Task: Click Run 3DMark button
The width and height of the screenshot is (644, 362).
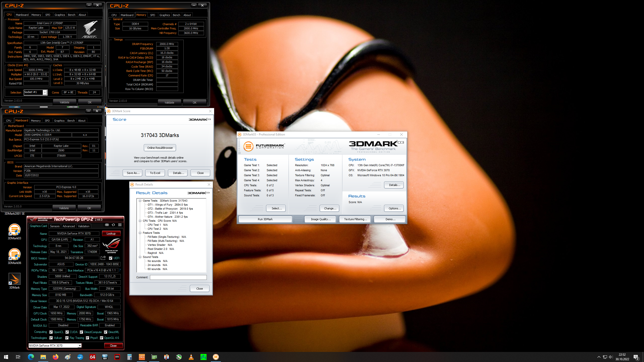Action: (265, 219)
